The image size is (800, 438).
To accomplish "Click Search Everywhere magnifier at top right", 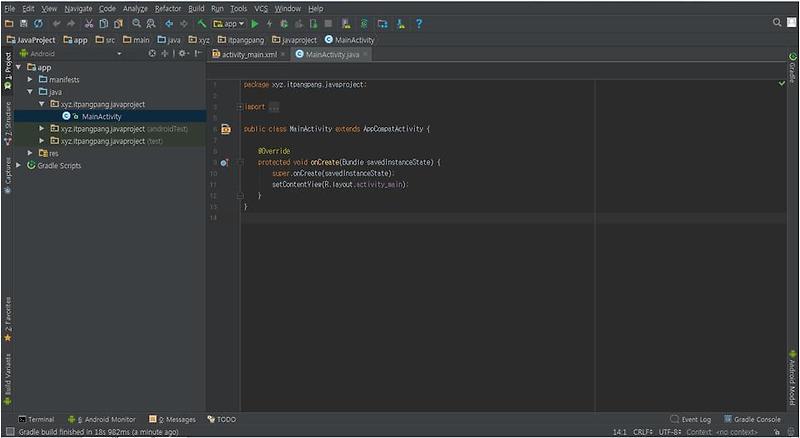I will pos(777,22).
